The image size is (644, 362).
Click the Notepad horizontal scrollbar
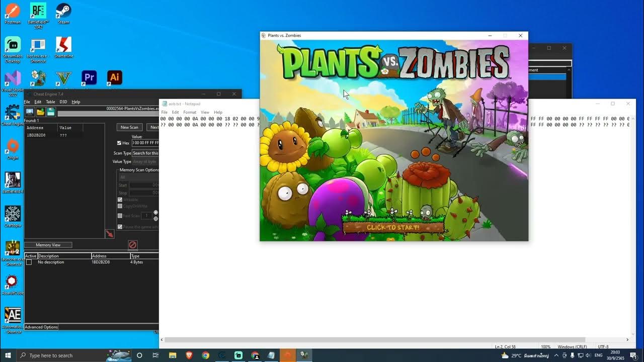click(x=375, y=340)
